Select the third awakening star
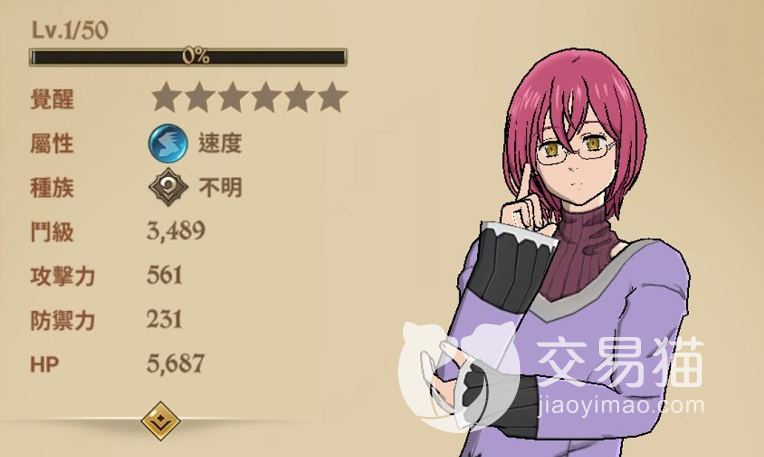This screenshot has width=764, height=457. coord(232,97)
